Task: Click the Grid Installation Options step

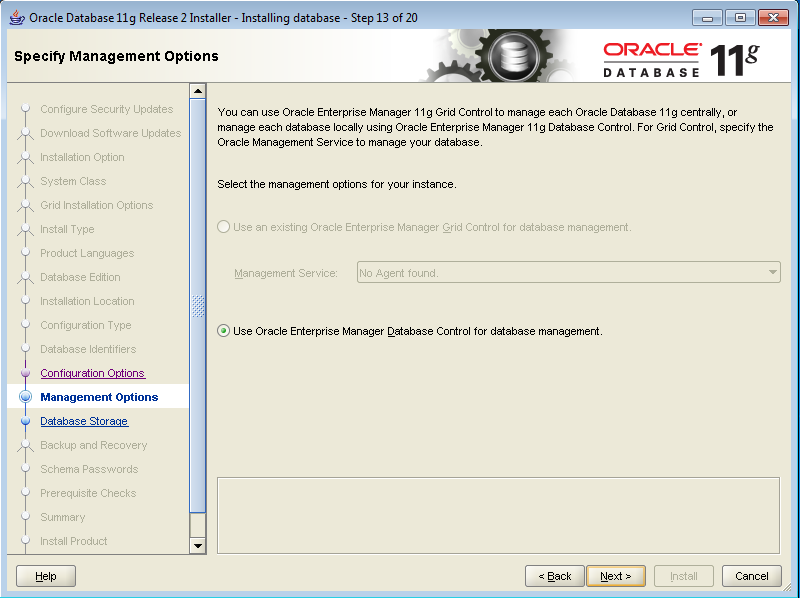Action: pyautogui.click(x=96, y=205)
